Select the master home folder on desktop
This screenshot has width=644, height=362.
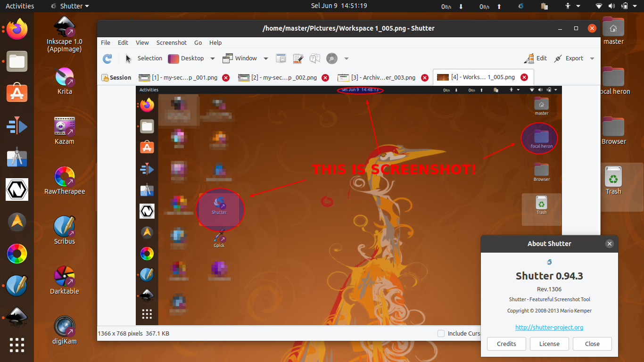(x=613, y=31)
